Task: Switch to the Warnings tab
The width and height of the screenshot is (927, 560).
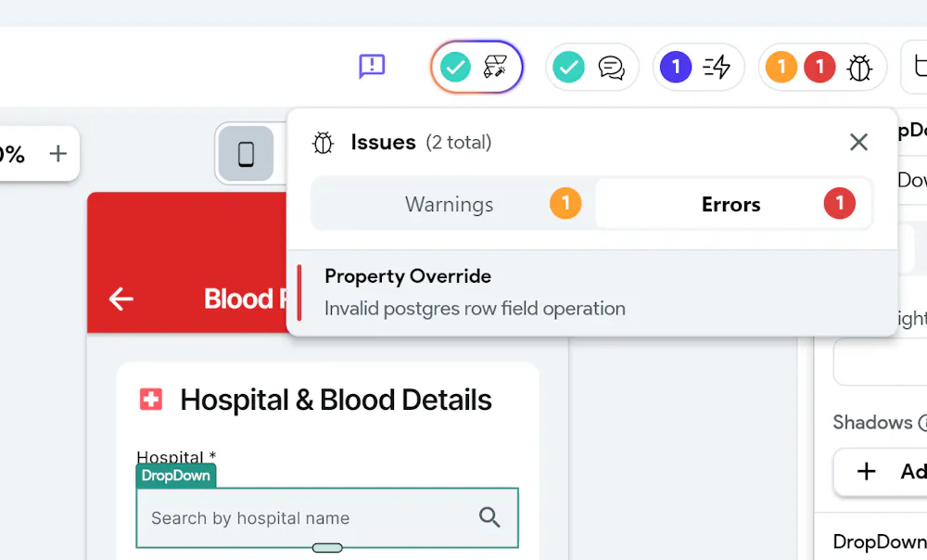Action: (x=453, y=204)
